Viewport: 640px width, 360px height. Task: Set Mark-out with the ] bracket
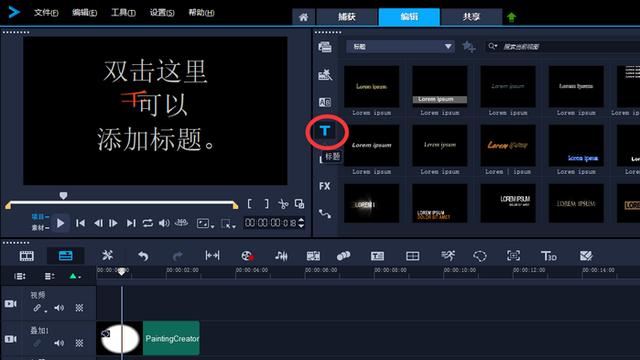coord(267,204)
